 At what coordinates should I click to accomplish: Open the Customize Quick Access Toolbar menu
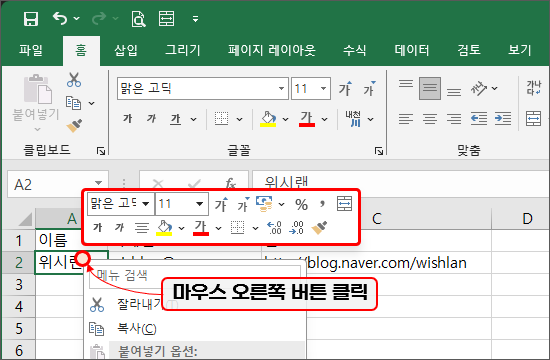tap(195, 19)
